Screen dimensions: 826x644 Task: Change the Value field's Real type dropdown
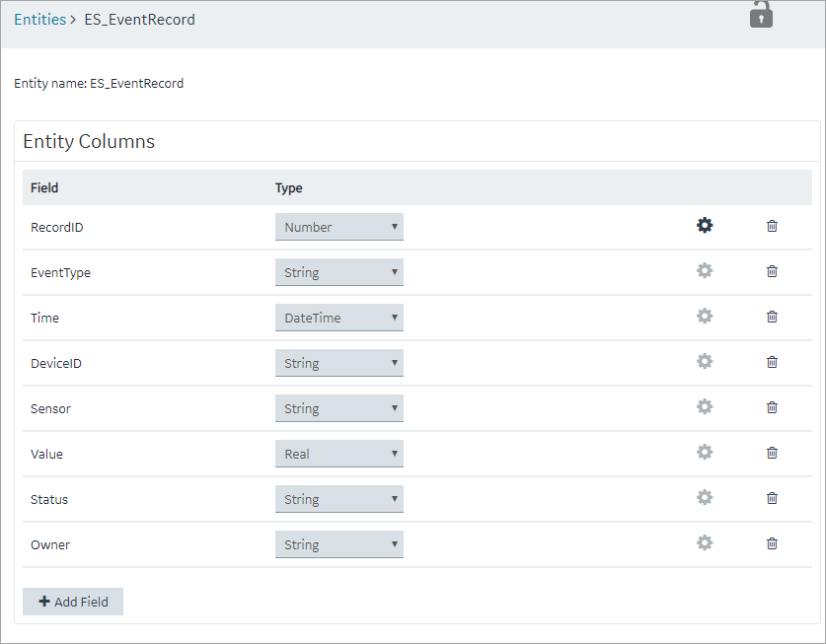click(x=339, y=454)
